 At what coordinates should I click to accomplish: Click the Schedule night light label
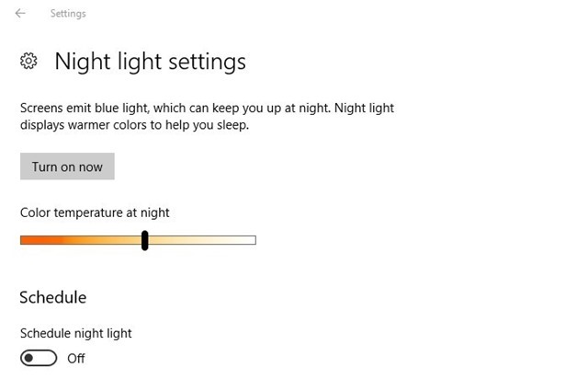(x=76, y=333)
